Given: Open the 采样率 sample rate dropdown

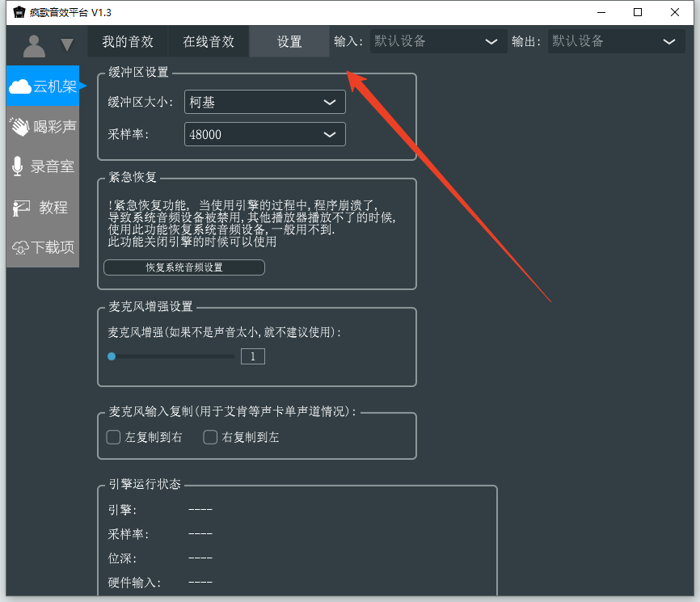Looking at the screenshot, I should (x=264, y=134).
